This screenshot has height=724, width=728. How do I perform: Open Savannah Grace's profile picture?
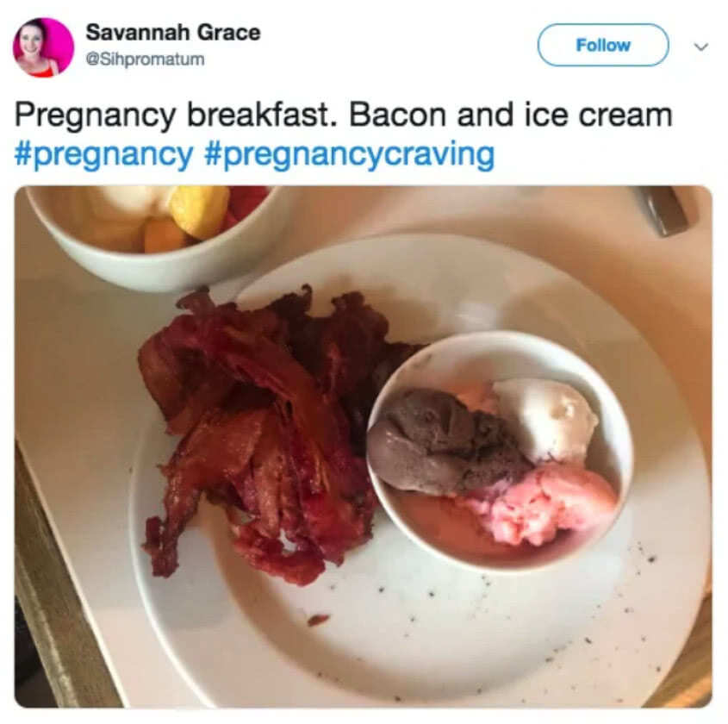[x=43, y=47]
